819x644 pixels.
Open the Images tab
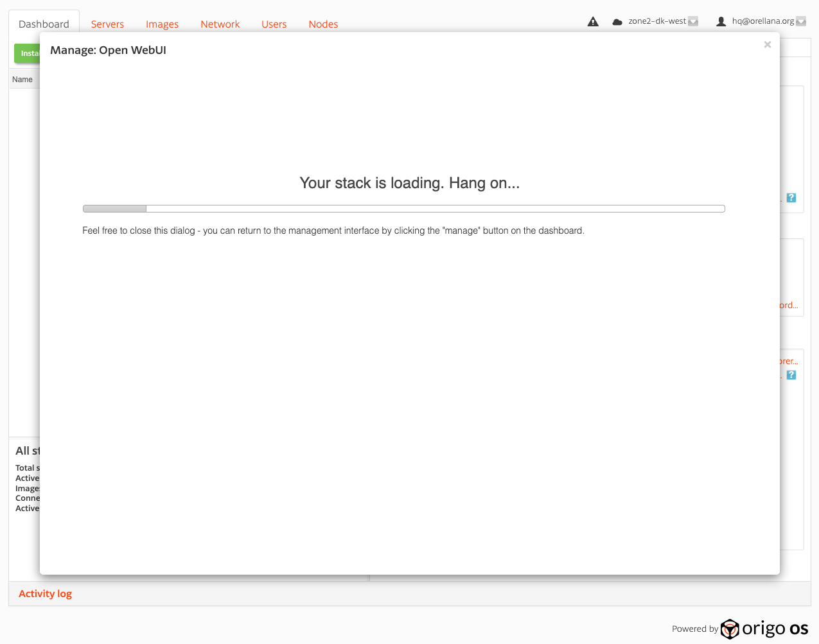tap(162, 24)
